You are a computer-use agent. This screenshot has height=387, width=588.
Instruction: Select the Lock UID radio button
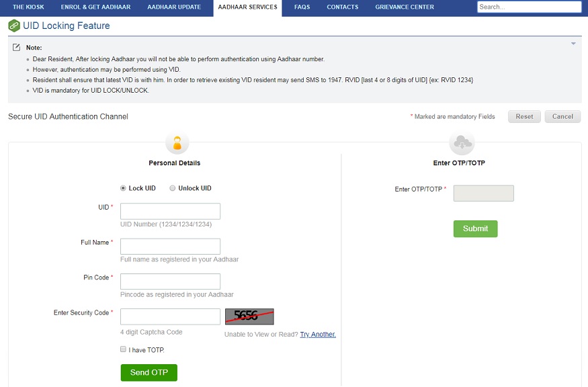123,188
